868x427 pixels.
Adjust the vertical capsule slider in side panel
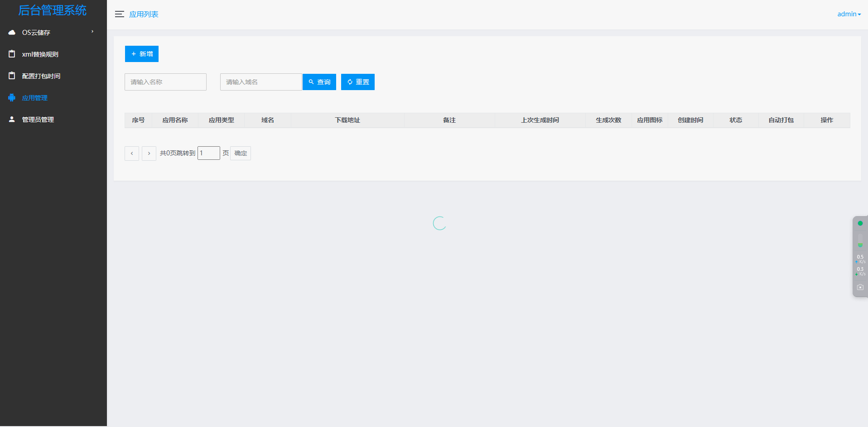[860, 240]
